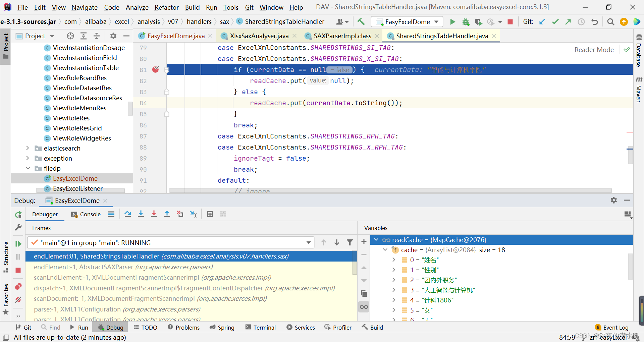Viewport: 644px width, 342px height.
Task: Step out in debugger toolbar
Action: (x=167, y=214)
